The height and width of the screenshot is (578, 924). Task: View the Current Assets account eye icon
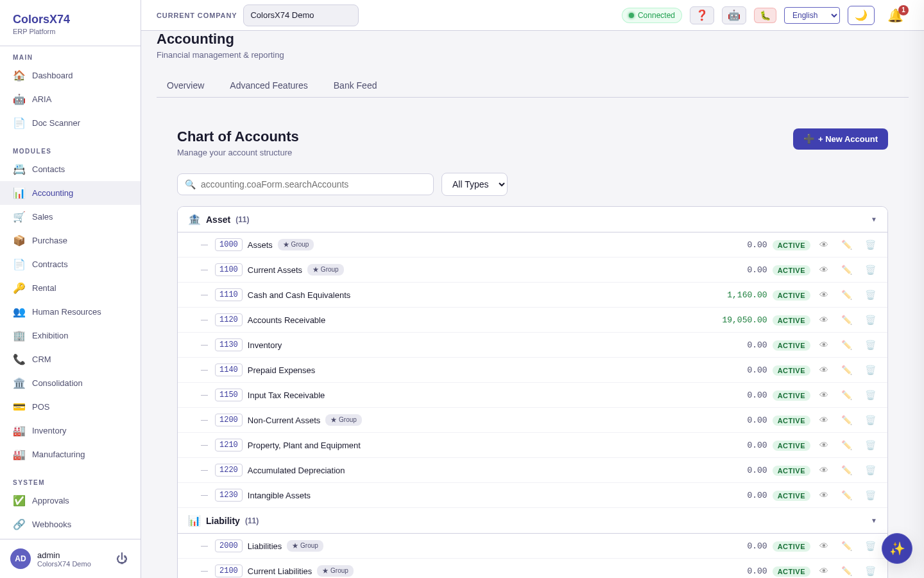point(824,270)
